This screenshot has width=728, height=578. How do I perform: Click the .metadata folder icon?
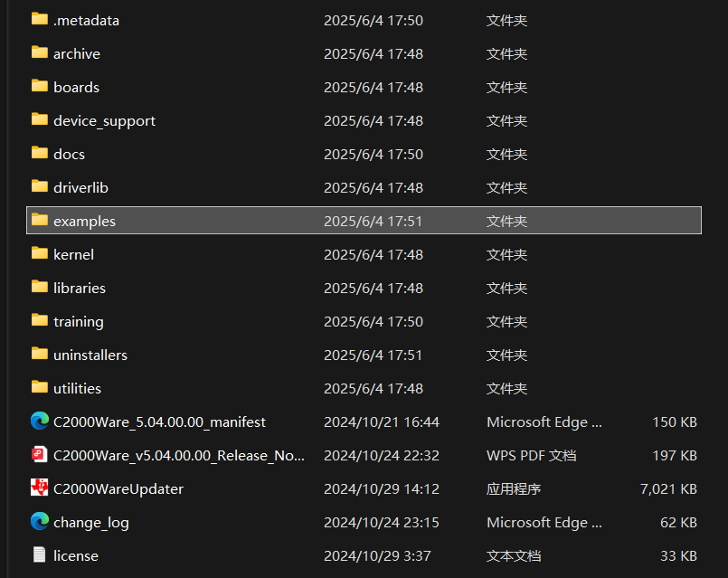coord(40,19)
